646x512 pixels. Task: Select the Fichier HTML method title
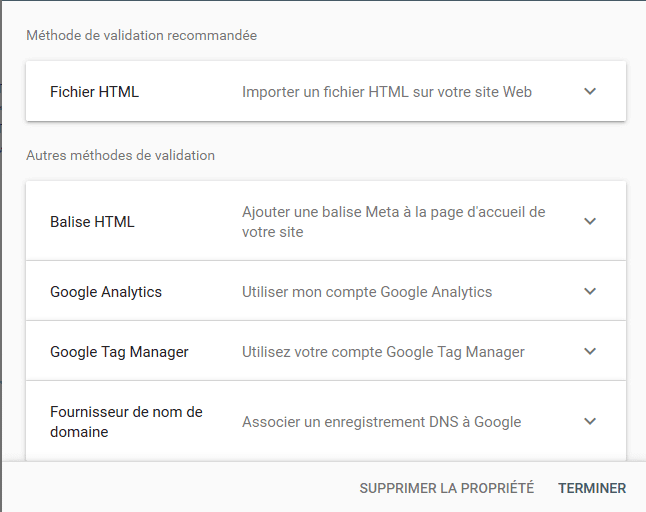tap(94, 92)
